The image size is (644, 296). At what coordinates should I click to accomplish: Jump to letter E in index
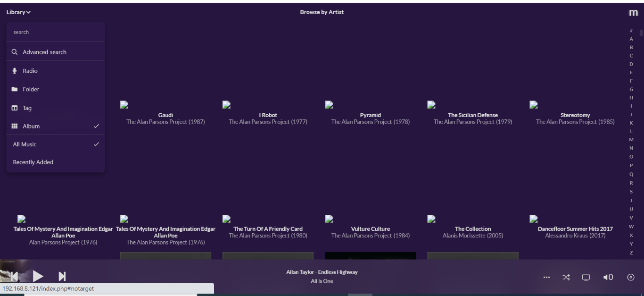coord(631,73)
